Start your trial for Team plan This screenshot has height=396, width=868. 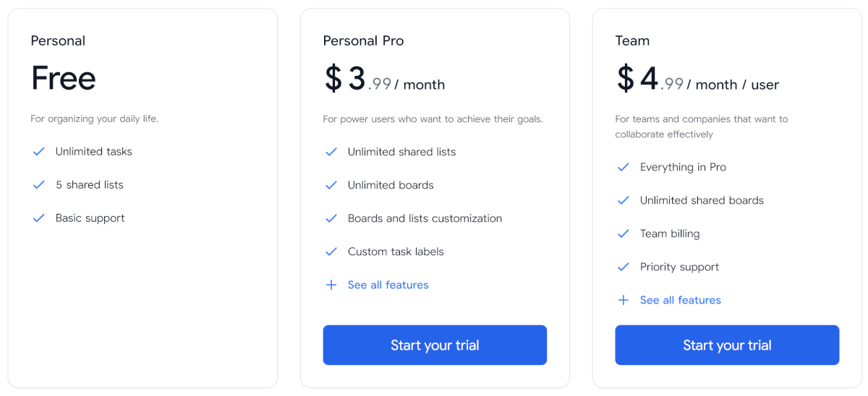tap(727, 345)
